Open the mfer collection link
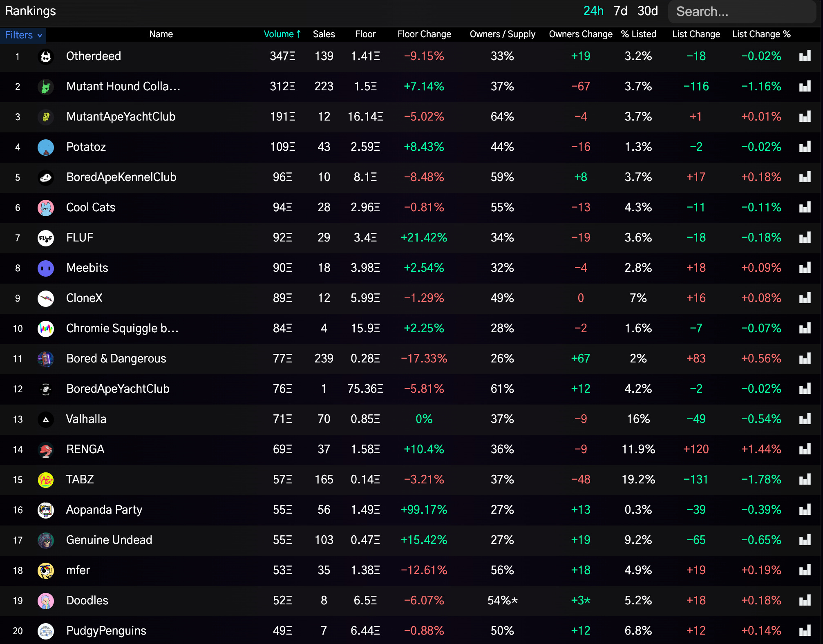This screenshot has height=644, width=823. pyautogui.click(x=78, y=570)
